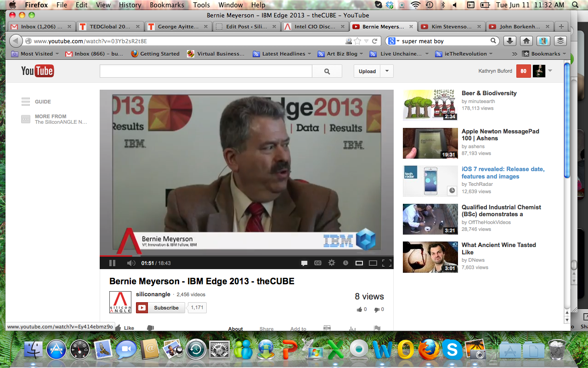Open the App Store from the Dock
Screen dimensions: 588x368
57,350
